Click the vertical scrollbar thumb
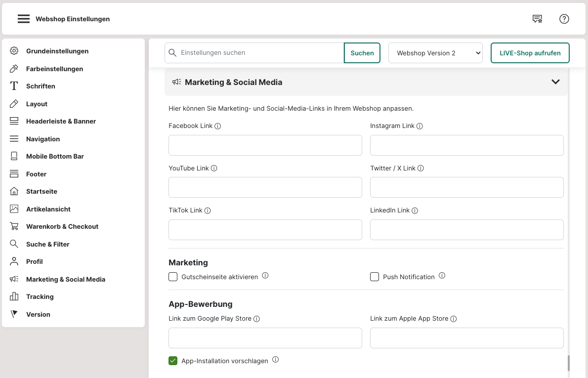The image size is (588, 378). pos(569,363)
